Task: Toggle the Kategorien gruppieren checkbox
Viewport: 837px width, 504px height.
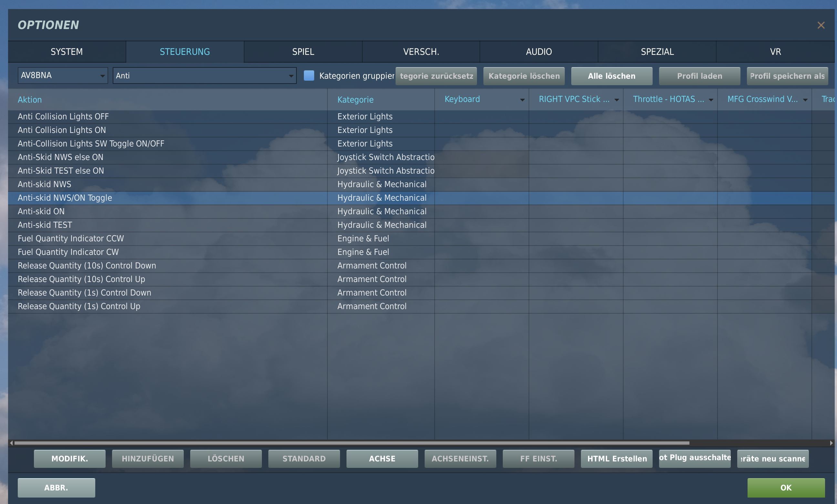Action: pyautogui.click(x=309, y=76)
